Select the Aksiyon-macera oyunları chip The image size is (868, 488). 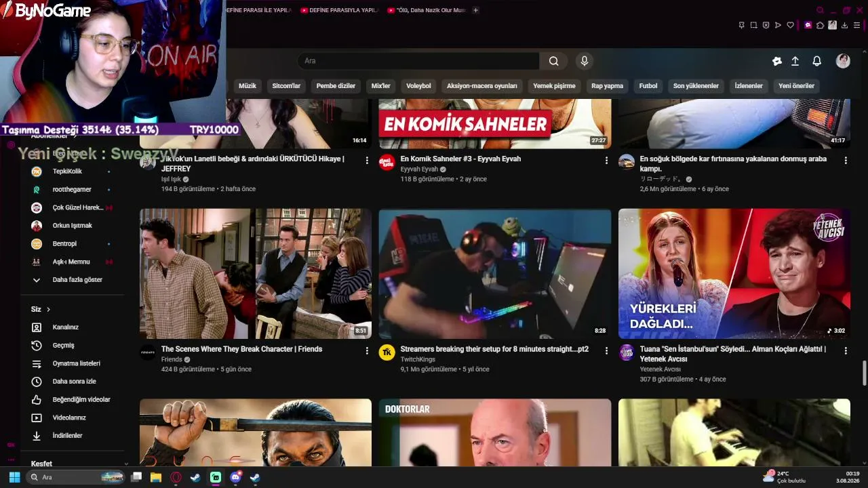[482, 86]
